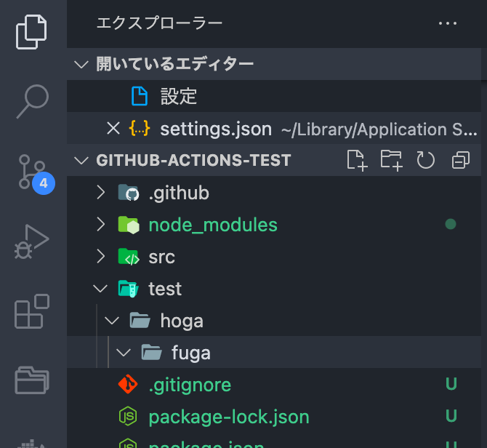This screenshot has height=448, width=487.
Task: Click the 開いているエディター header text
Action: tap(175, 64)
